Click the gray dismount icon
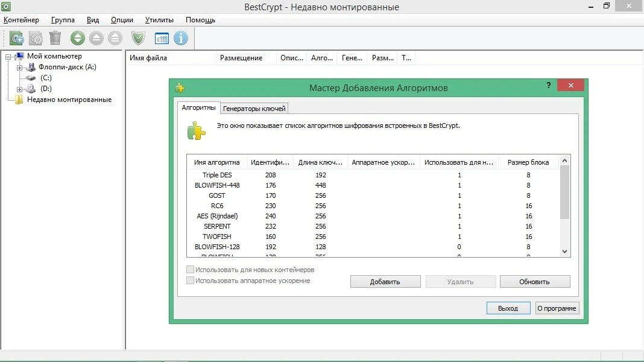Image resolution: width=644 pixels, height=362 pixels. [96, 38]
